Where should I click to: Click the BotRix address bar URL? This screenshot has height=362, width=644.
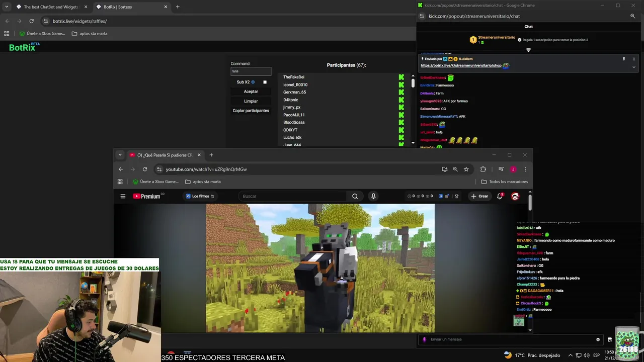pos(79,21)
